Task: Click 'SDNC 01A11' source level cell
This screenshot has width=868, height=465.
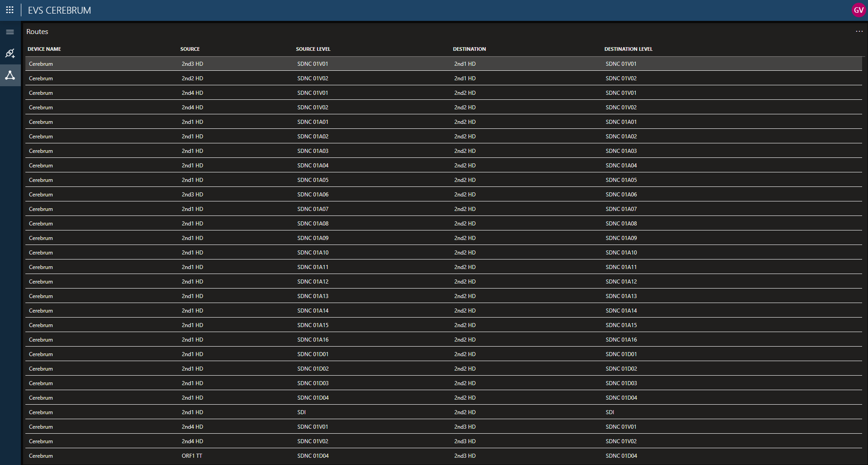Action: [313, 267]
